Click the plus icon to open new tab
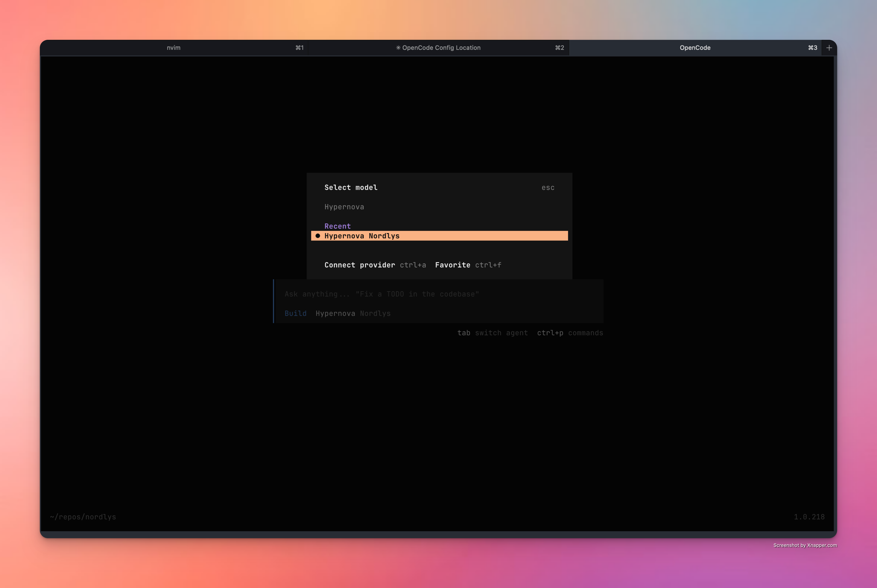This screenshot has height=588, width=877. click(x=829, y=48)
